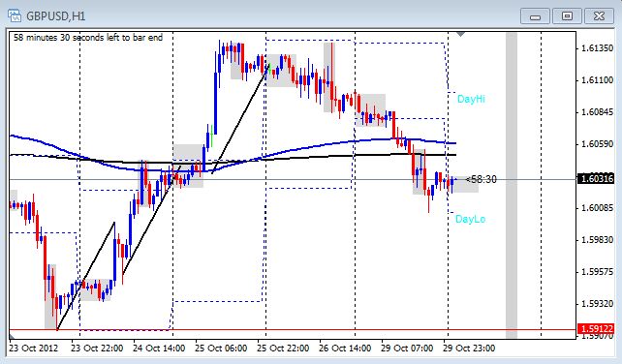Image resolution: width=622 pixels, height=364 pixels.
Task: Click the DayLo label
Action: click(x=470, y=219)
